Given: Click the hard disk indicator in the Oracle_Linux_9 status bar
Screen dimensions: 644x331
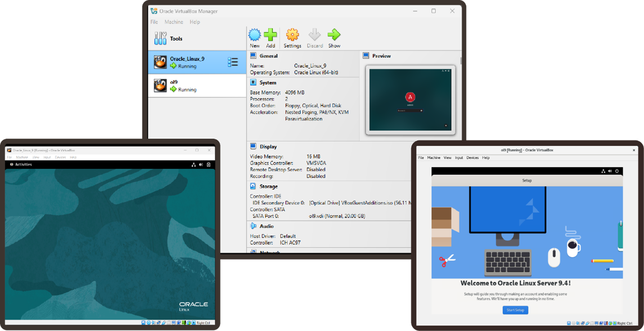Looking at the screenshot, I should coord(144,323).
